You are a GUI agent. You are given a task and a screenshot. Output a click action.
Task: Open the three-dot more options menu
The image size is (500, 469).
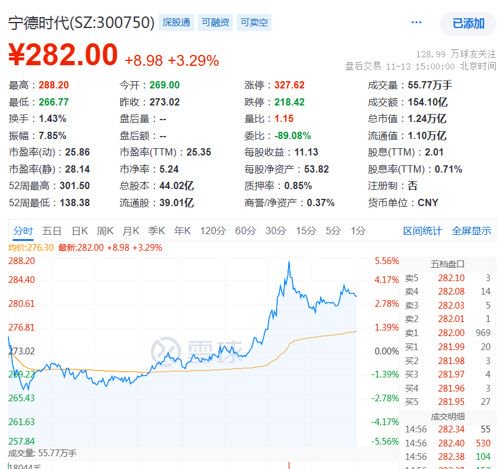tap(416, 22)
